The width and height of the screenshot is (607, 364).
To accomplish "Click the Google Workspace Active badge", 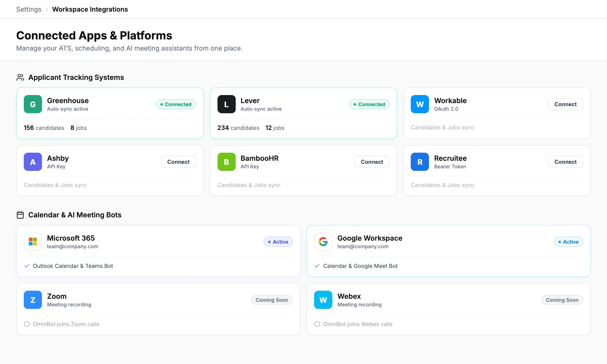I will coord(569,242).
